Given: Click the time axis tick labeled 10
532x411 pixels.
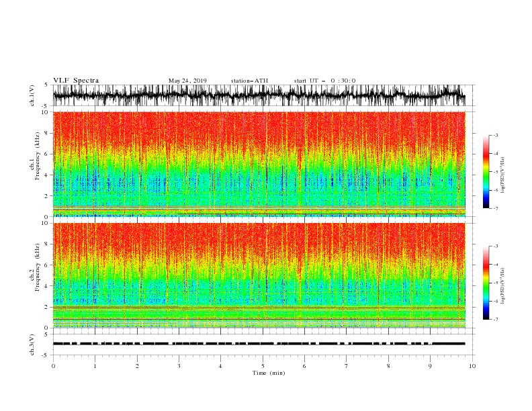Looking at the screenshot, I should (472, 366).
